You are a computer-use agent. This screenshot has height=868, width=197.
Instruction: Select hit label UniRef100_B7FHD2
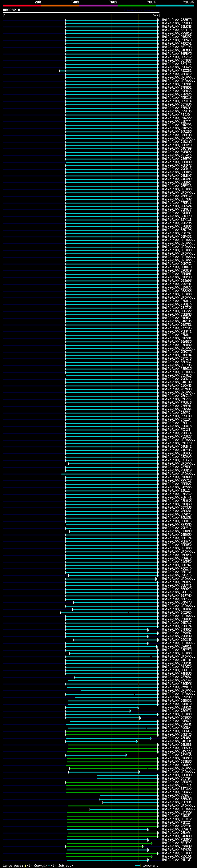coord(177,88)
